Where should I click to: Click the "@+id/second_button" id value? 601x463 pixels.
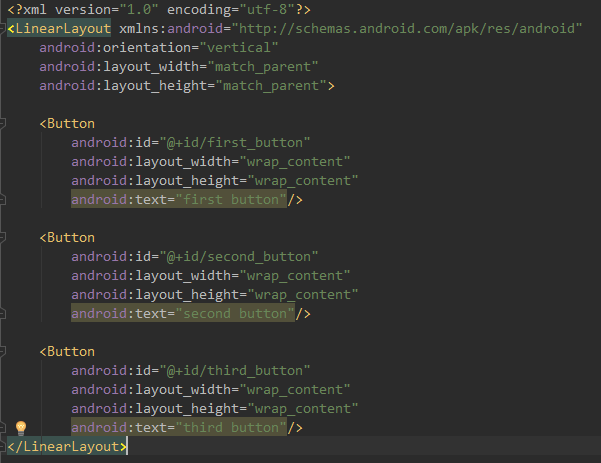[239, 256]
